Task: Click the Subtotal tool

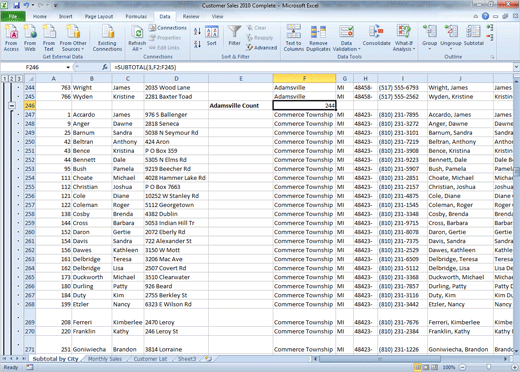Action: (x=473, y=36)
